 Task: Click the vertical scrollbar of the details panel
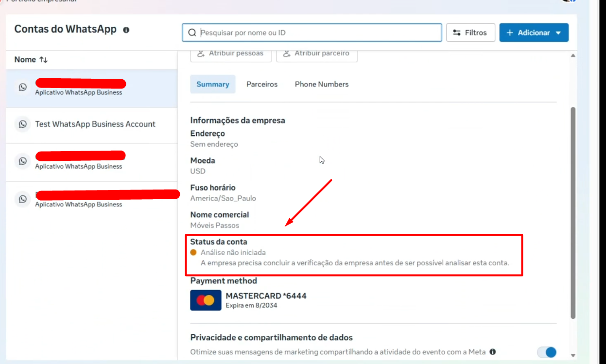573,212
